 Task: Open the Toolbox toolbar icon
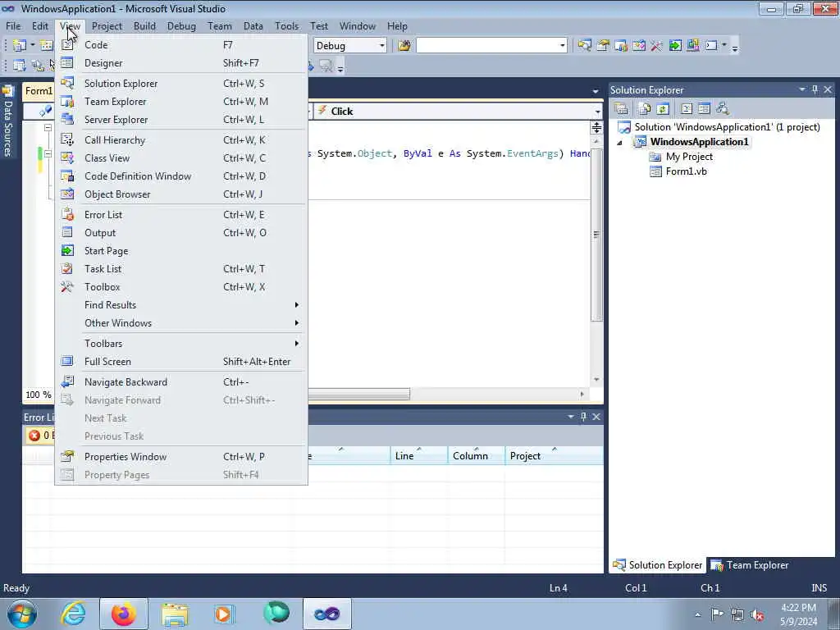point(657,46)
